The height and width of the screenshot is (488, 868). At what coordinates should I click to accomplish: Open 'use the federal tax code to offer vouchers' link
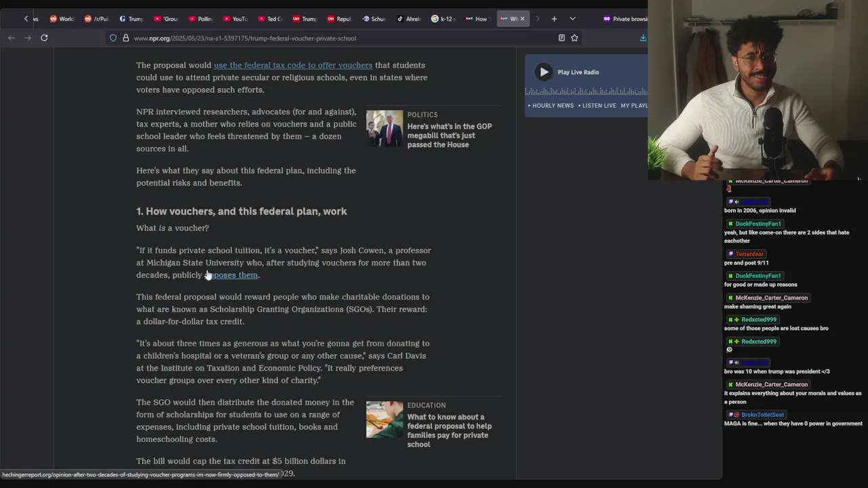point(293,65)
